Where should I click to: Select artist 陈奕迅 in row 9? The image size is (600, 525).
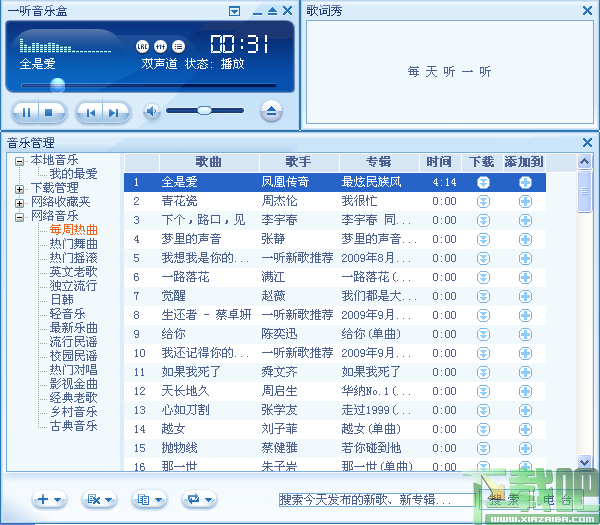point(279,334)
